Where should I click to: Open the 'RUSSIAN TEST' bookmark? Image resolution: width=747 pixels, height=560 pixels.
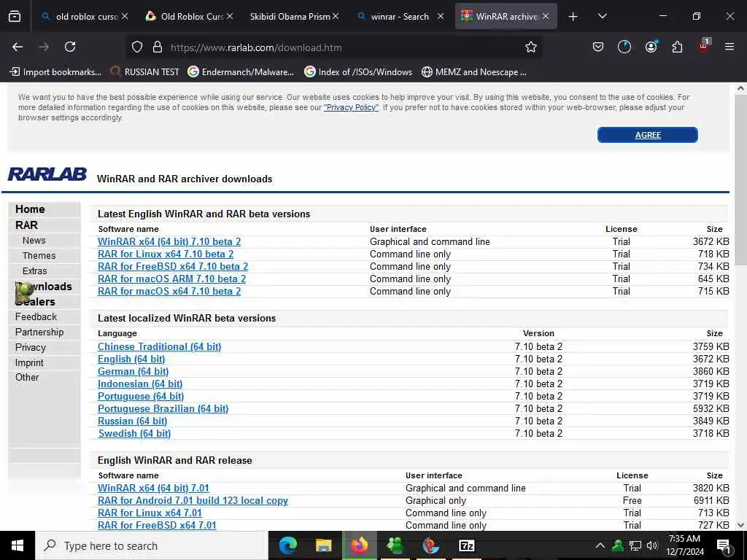click(145, 72)
